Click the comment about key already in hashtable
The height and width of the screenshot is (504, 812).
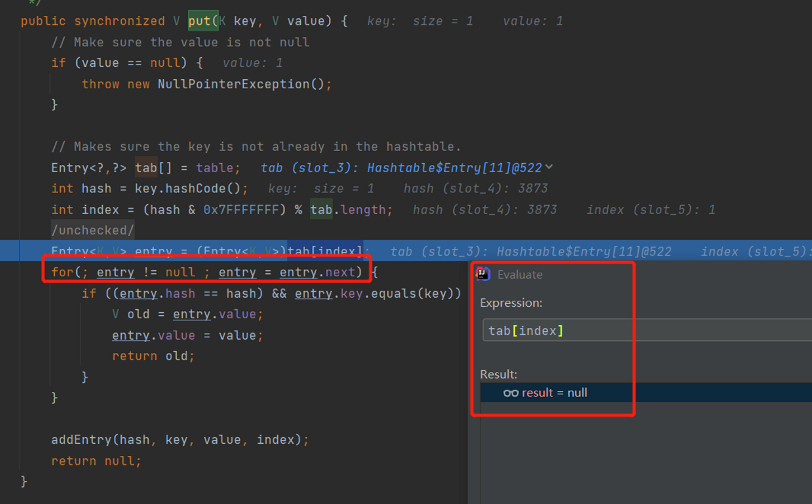point(256,147)
